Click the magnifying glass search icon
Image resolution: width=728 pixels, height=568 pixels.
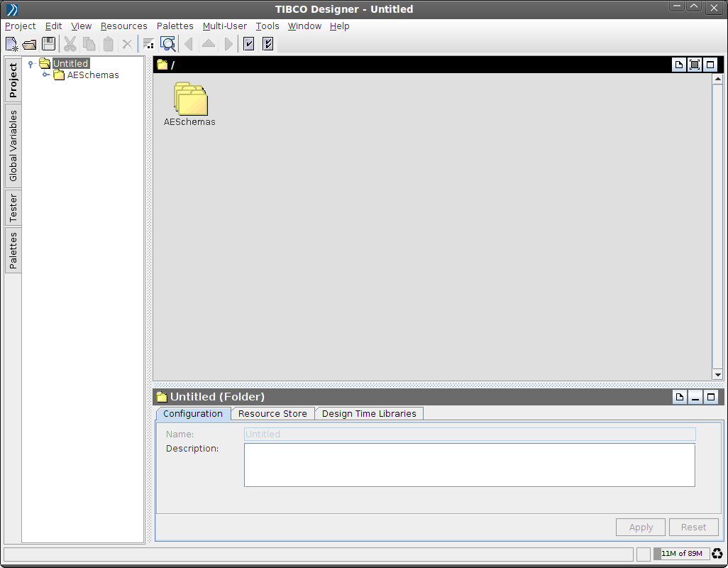tap(168, 44)
